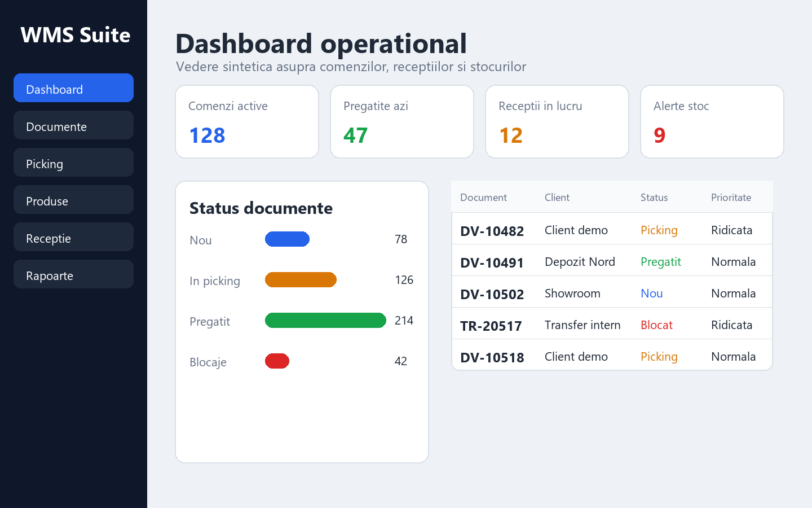Open the Receptii in lucru card
The height and width of the screenshot is (508, 812).
(557, 122)
